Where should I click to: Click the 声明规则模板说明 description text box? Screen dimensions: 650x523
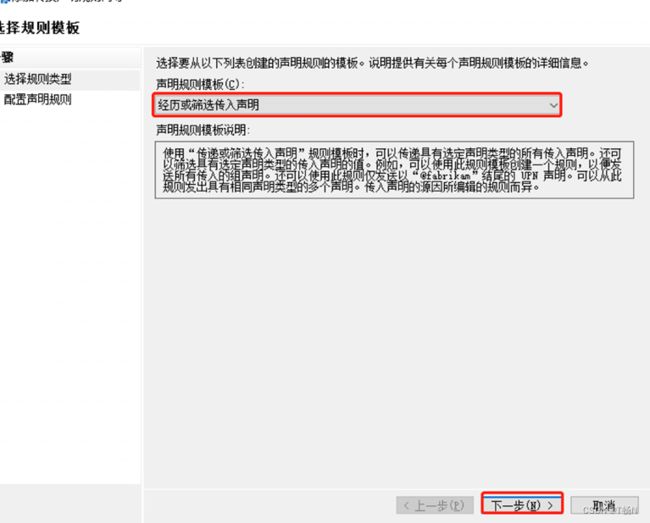click(394, 170)
